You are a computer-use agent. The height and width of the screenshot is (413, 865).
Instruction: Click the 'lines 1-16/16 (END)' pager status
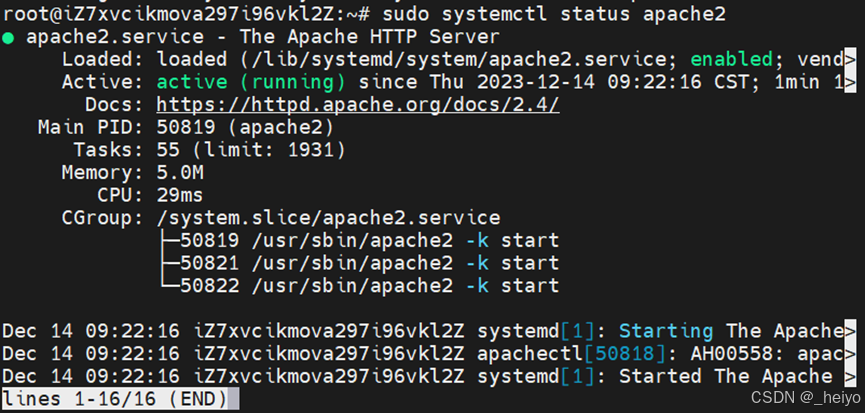tap(115, 399)
